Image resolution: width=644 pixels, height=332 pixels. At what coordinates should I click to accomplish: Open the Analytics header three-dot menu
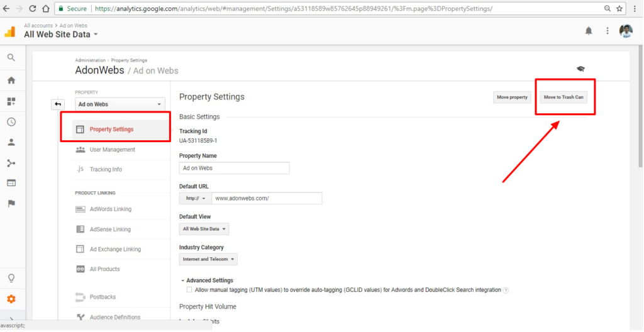click(x=608, y=31)
